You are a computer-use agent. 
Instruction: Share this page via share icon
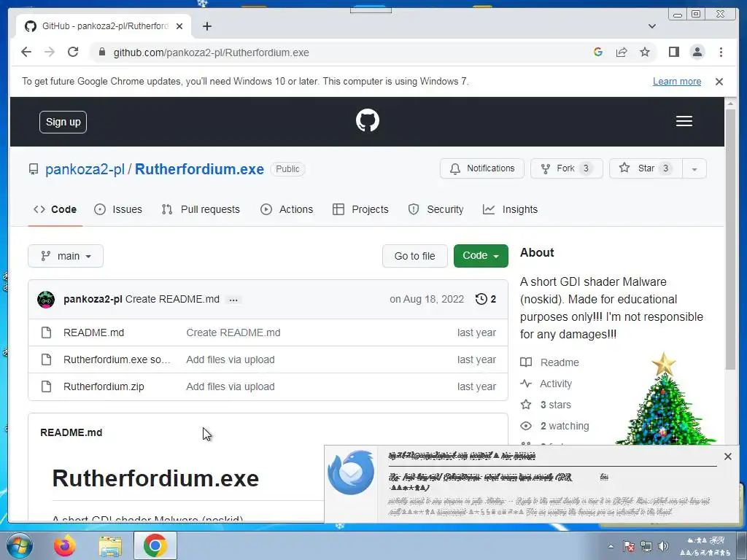[622, 52]
